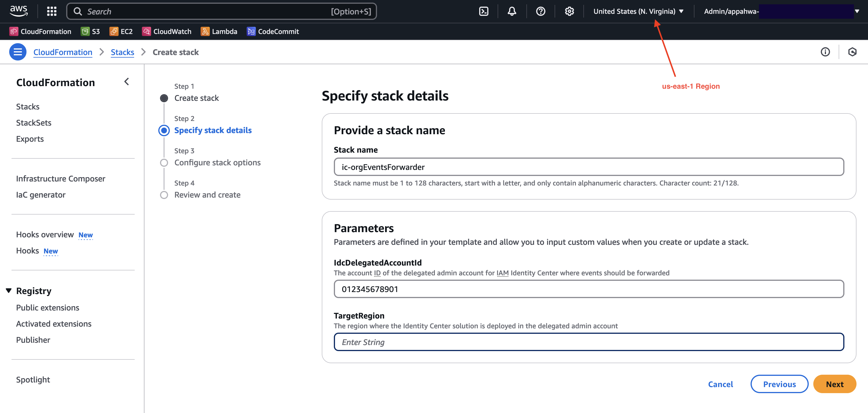The image size is (868, 413).
Task: Open the AWS services grid menu
Action: point(52,11)
